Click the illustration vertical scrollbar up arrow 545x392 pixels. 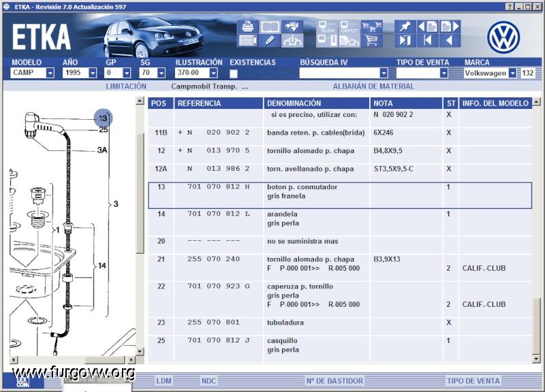click(140, 101)
